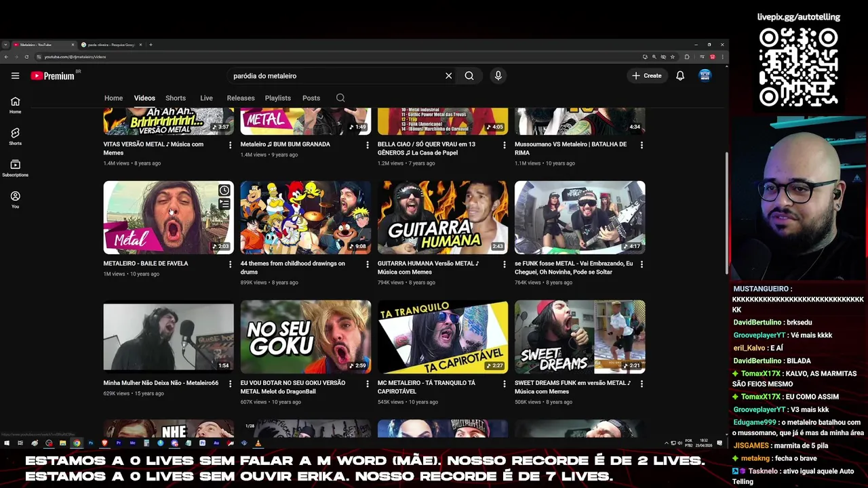
Task: Reload the page in the browser
Action: click(x=27, y=57)
